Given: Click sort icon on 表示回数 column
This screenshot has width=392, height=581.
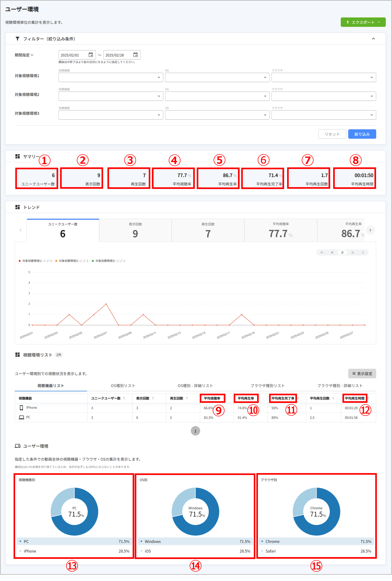Looking at the screenshot, I should coord(153,398).
